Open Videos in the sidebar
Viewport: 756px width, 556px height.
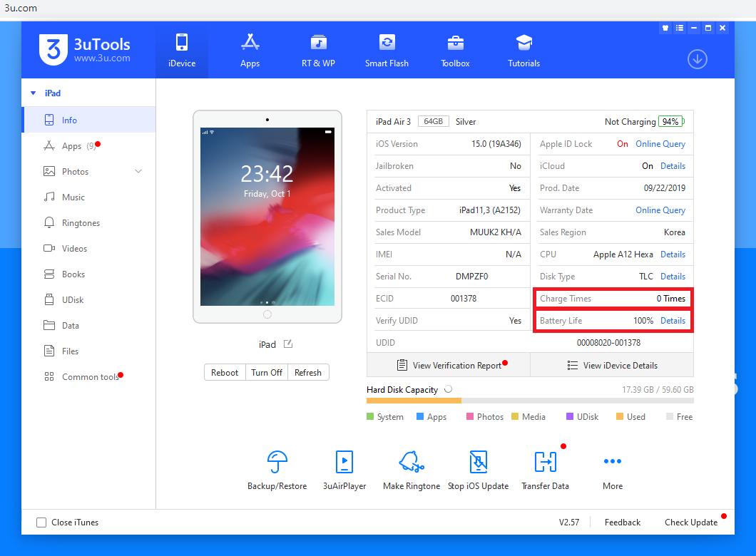[88, 248]
